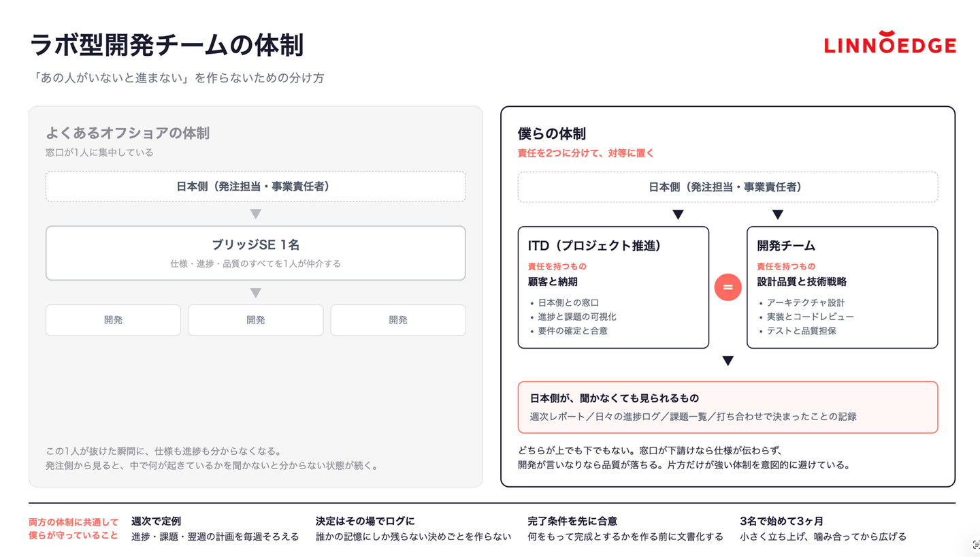The height and width of the screenshot is (557, 980).
Task: Click footer heading 週次で定例
Action: 156,521
